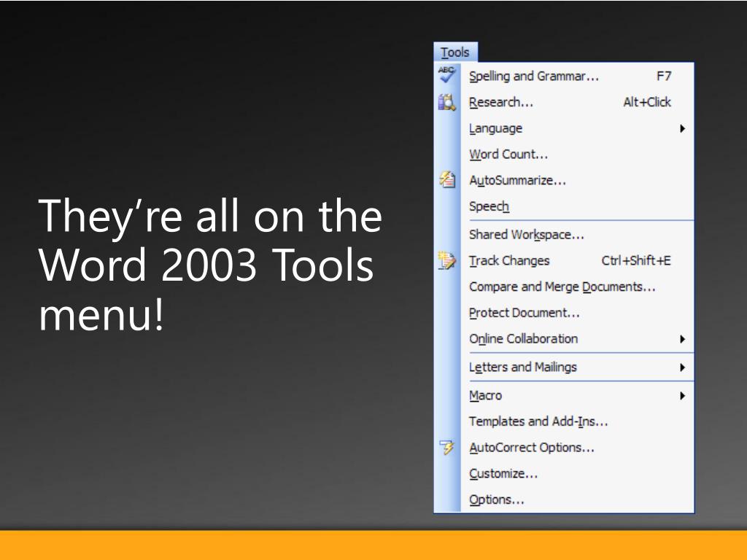Choose Compare and Merge Documents
The width and height of the screenshot is (747, 560).
coord(578,287)
